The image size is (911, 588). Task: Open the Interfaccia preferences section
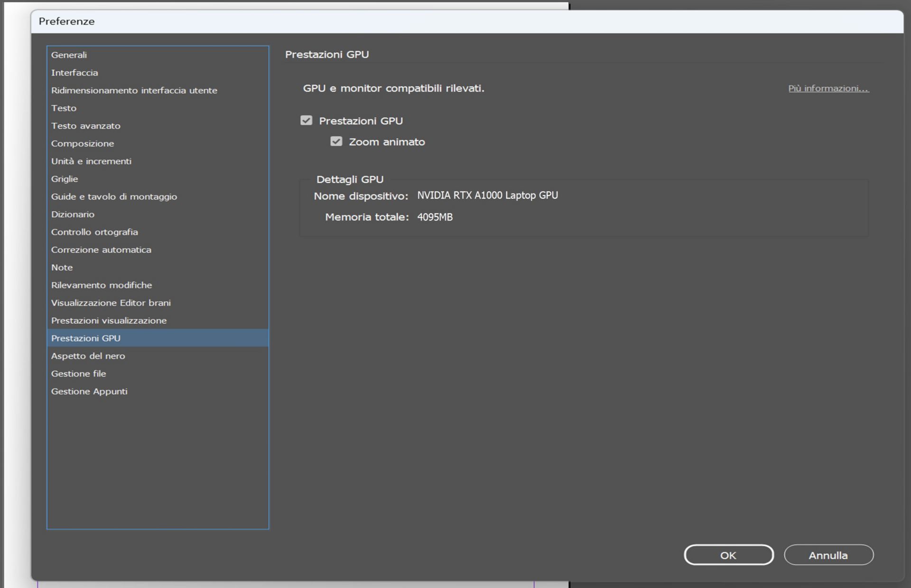(74, 73)
